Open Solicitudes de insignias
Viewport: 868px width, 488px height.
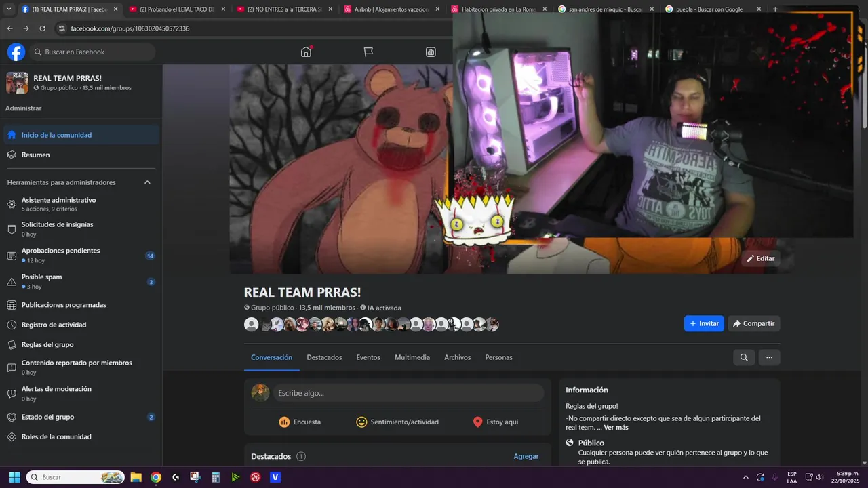[81, 229]
